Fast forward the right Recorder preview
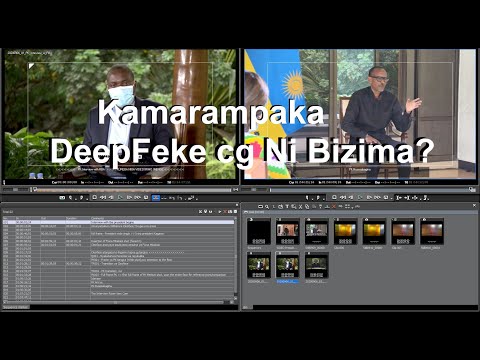The image size is (480, 360). 377,198
